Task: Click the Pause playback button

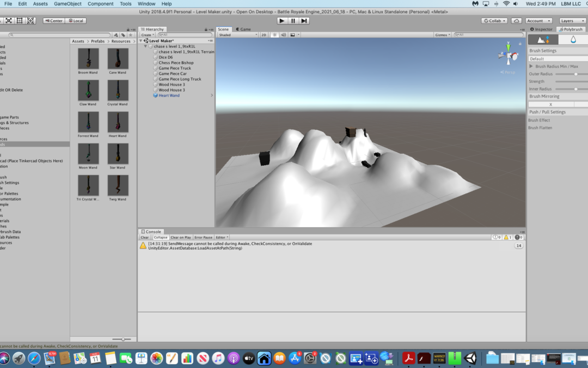Action: pyautogui.click(x=293, y=21)
